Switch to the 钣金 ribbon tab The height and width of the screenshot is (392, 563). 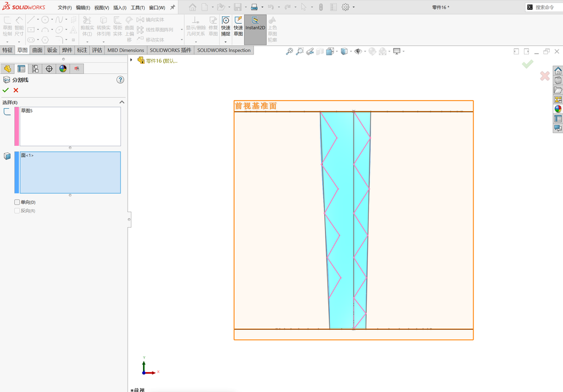52,50
